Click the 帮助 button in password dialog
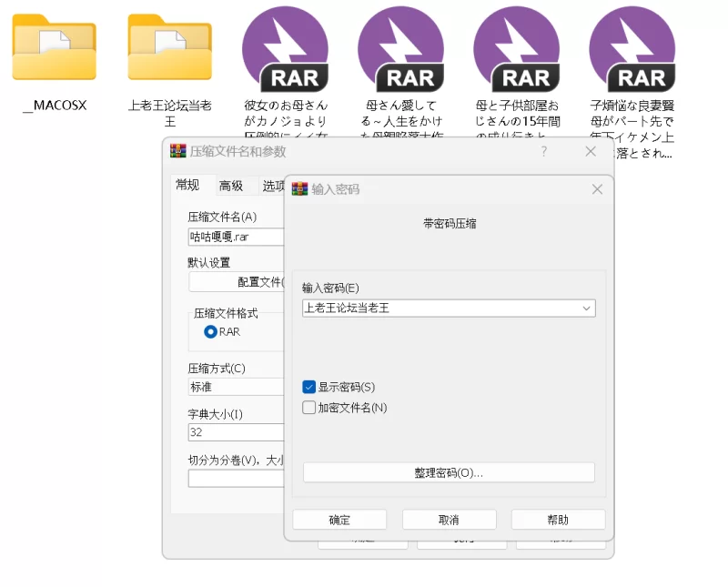The height and width of the screenshot is (587, 728). pyautogui.click(x=558, y=520)
